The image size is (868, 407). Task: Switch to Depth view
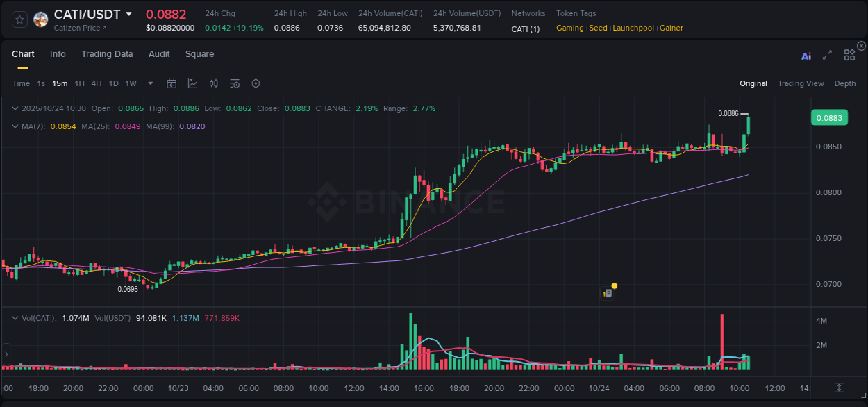[x=844, y=83]
